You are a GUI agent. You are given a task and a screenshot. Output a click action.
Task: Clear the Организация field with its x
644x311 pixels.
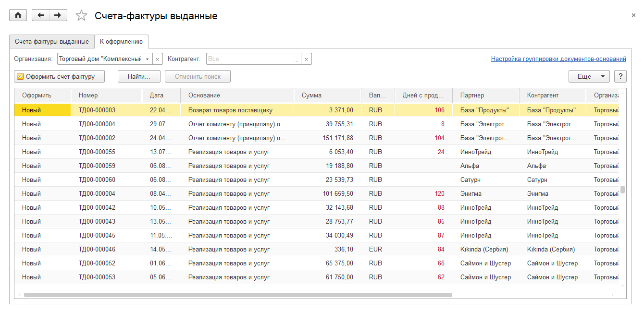click(x=157, y=59)
